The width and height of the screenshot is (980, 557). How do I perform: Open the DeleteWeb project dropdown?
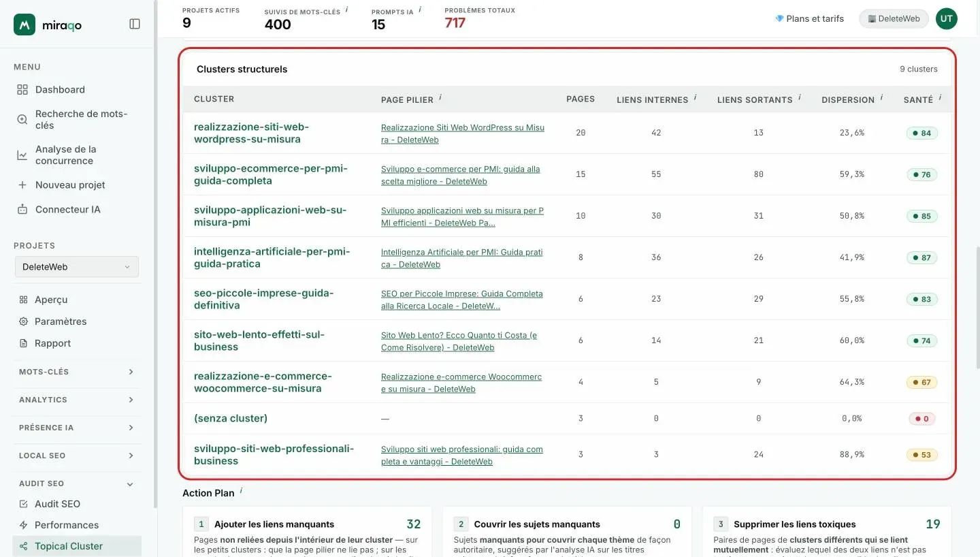[x=77, y=267]
